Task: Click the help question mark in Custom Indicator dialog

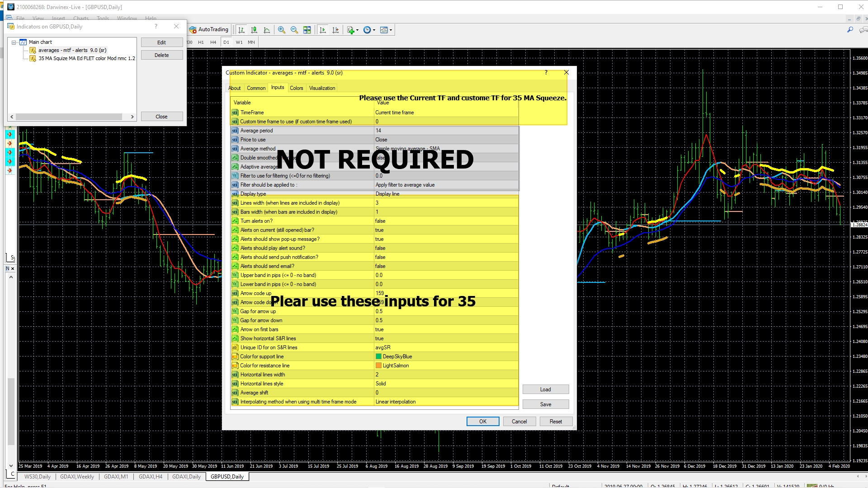Action: [546, 72]
